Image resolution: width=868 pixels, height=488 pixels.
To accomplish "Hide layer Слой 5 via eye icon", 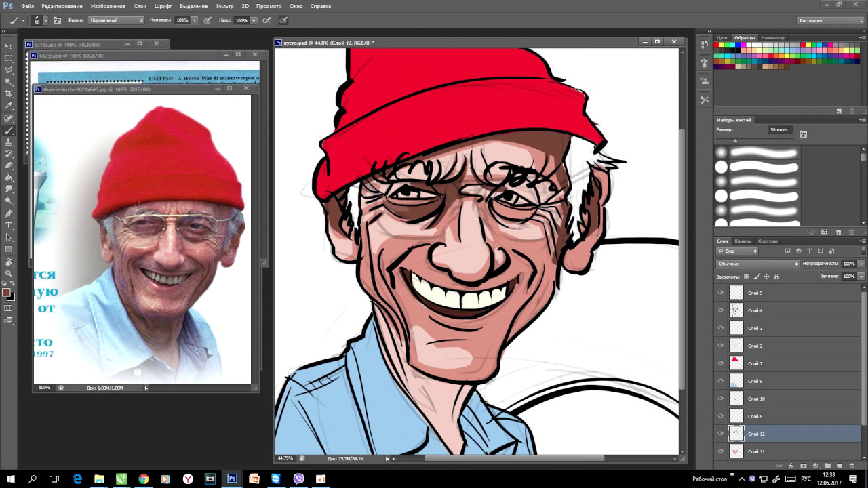I will pyautogui.click(x=721, y=293).
